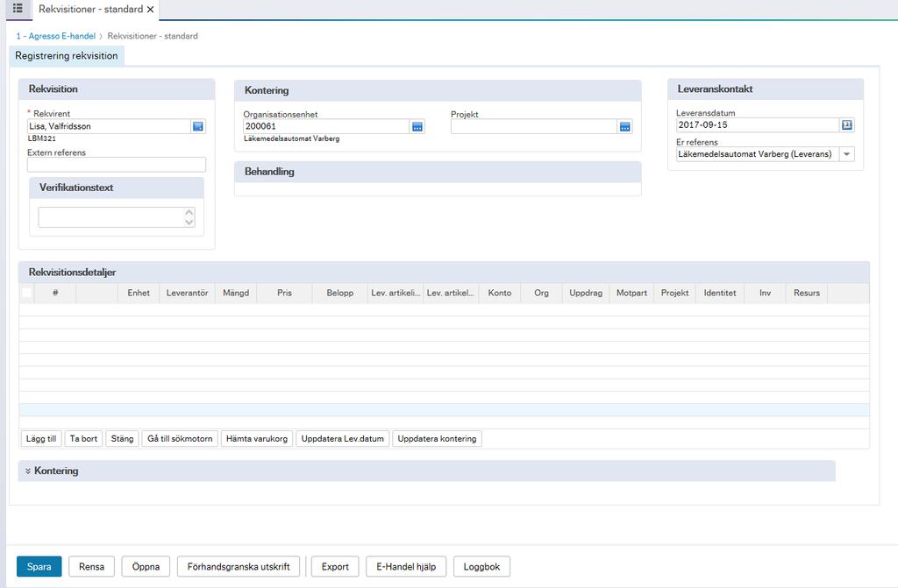
Task: Click into the Verifikationstext text area
Action: [111, 217]
